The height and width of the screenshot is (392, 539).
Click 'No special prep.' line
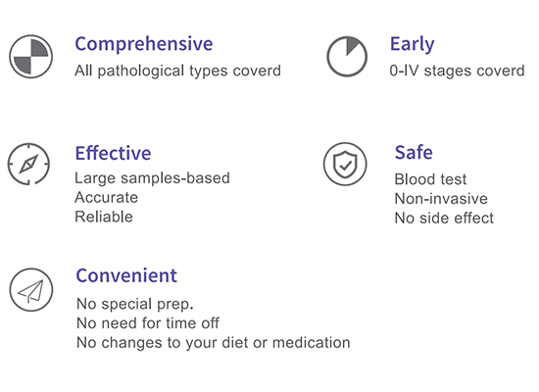pos(135,304)
